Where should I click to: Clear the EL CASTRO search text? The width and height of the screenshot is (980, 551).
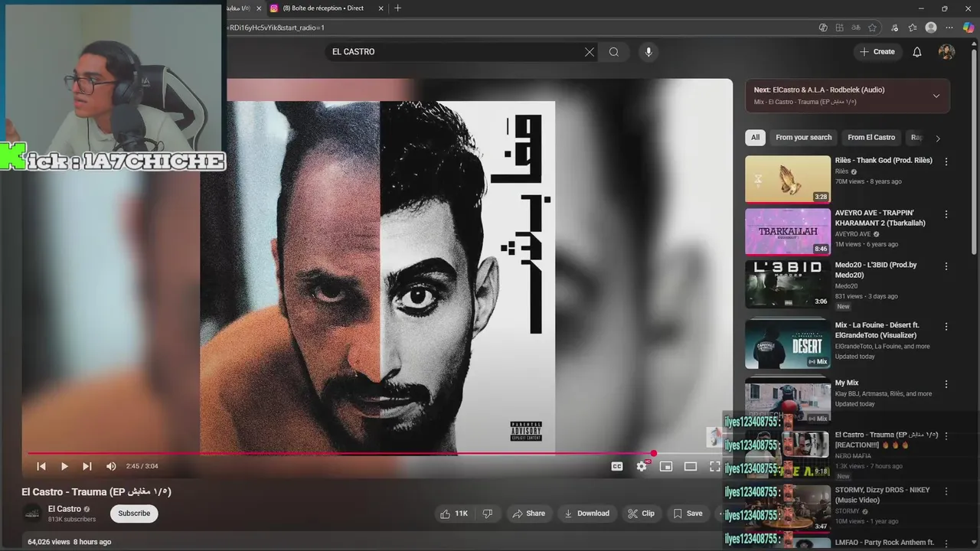[x=589, y=52]
